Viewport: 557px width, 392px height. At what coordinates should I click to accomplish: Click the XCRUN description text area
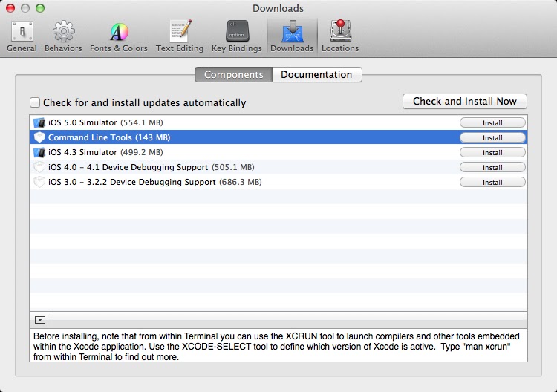278,346
